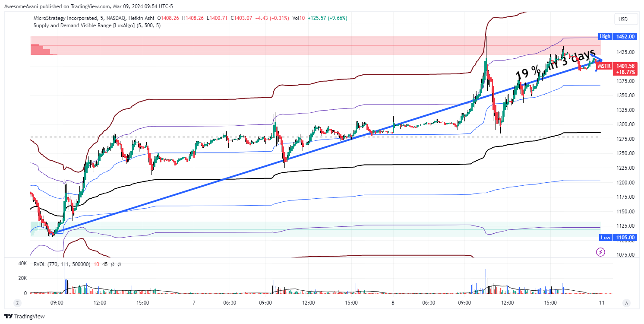This screenshot has width=644, height=324.
Task: Click the 1075.00 price axis label
Action: tap(625, 255)
